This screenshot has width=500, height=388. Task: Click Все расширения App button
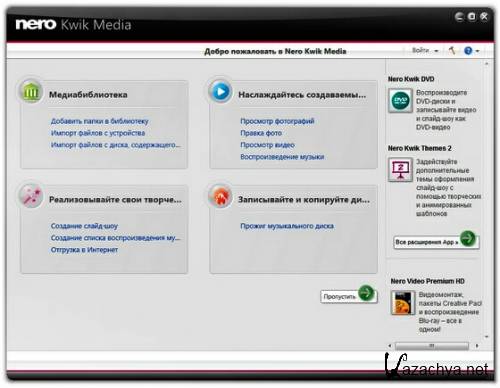436,242
